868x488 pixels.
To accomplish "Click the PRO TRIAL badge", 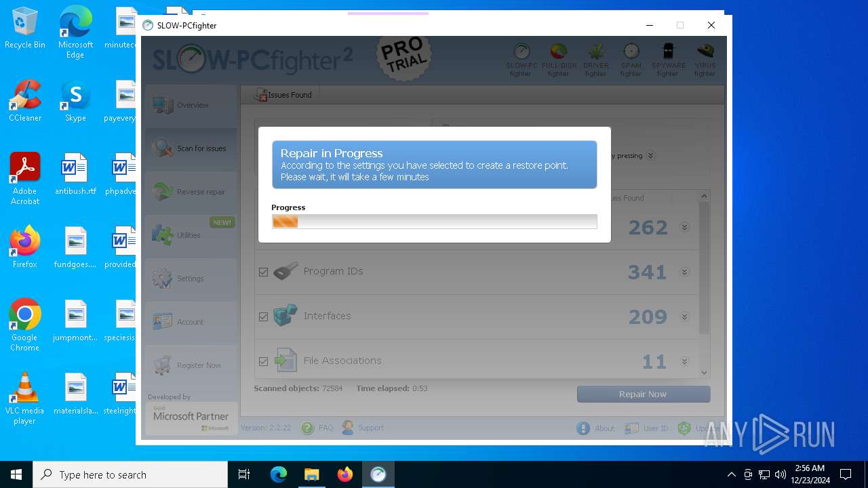I will (404, 58).
